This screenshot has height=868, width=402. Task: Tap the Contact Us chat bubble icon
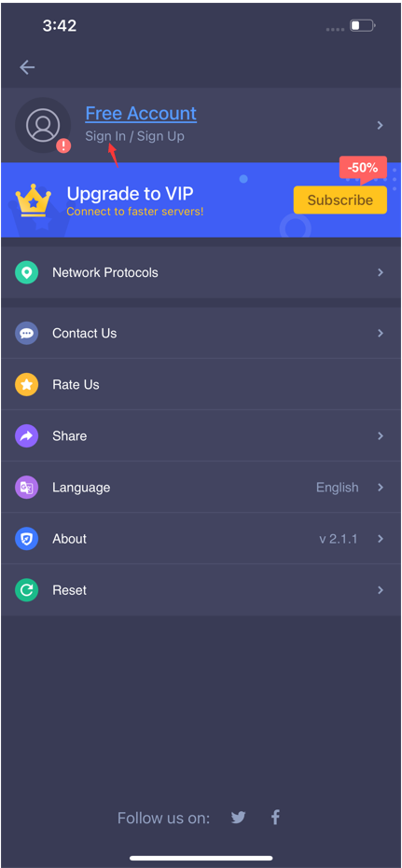tap(26, 333)
